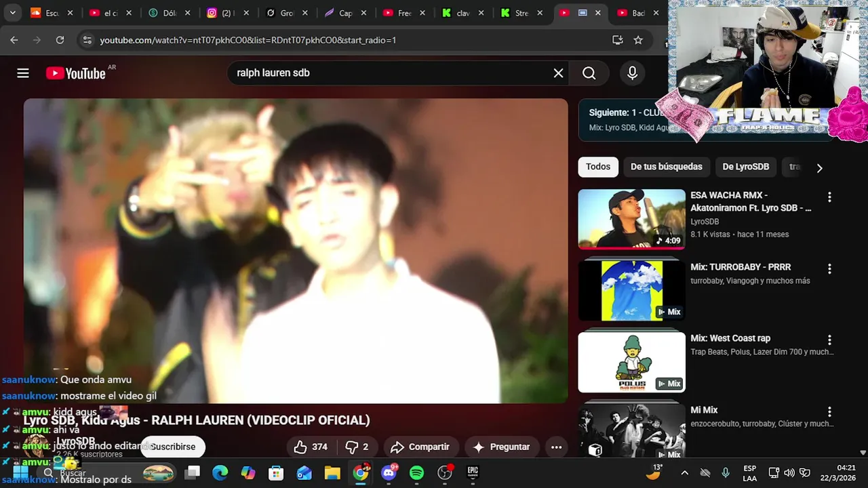Bookmark this page with the star
Image resolution: width=868 pixels, height=488 pixels.
637,40
